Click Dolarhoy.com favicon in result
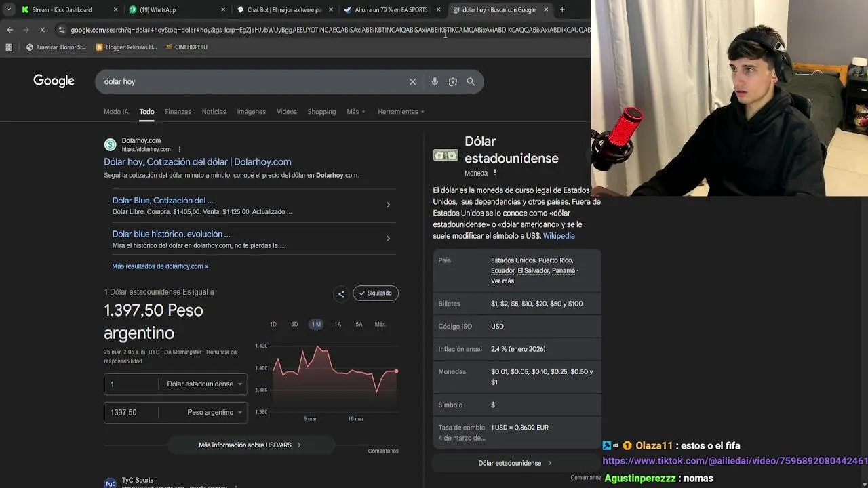 tap(110, 144)
